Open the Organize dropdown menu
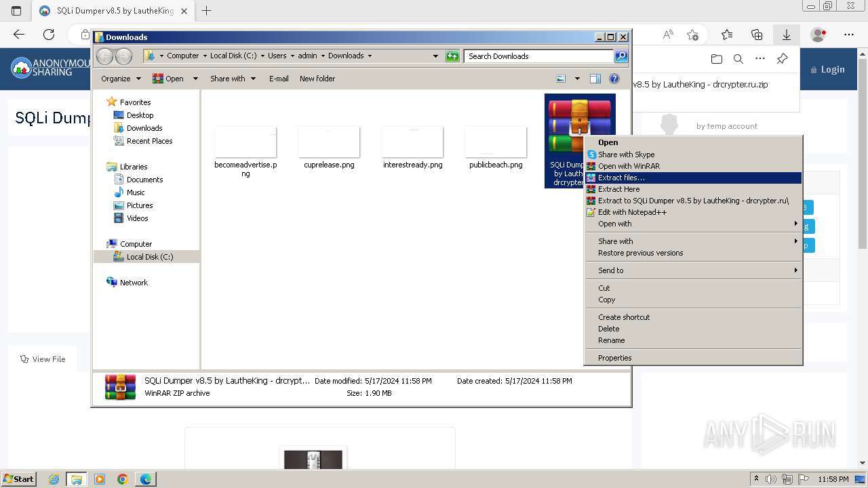This screenshot has width=868, height=488. 121,79
